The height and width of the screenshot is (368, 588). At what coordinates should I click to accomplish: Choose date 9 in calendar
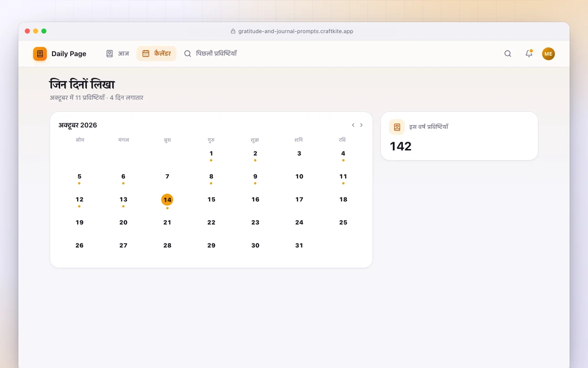pos(255,178)
